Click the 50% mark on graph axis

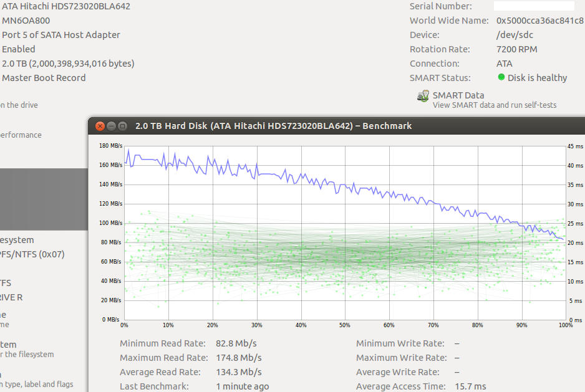tap(345, 325)
